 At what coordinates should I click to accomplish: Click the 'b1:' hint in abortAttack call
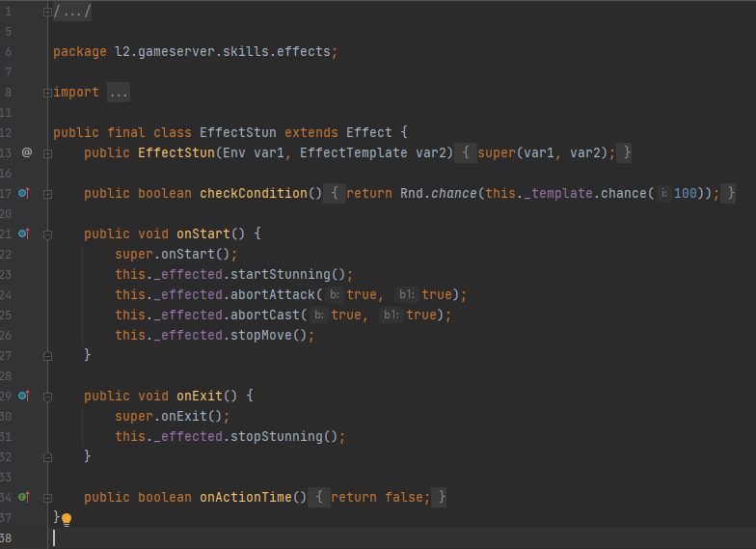[x=407, y=295]
